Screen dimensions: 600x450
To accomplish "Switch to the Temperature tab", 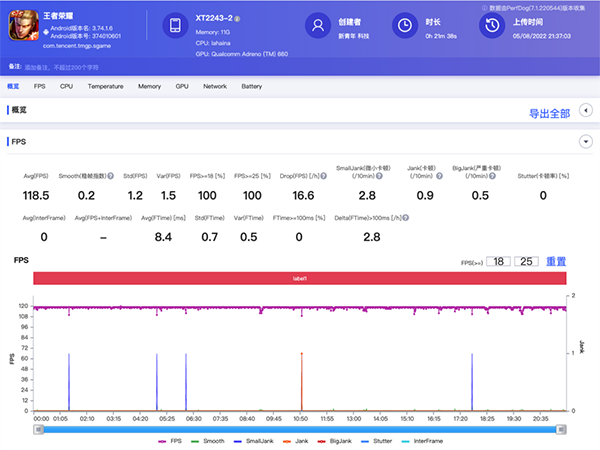I will click(105, 87).
